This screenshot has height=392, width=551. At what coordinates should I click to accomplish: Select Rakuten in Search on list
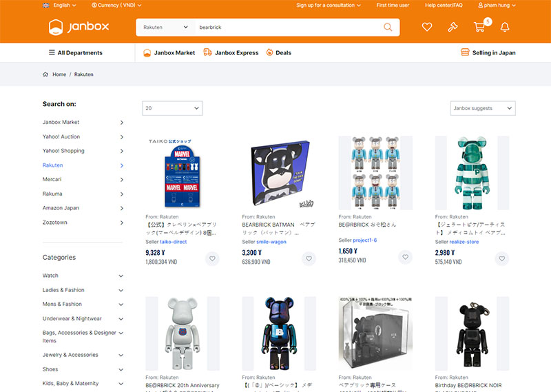point(83,165)
